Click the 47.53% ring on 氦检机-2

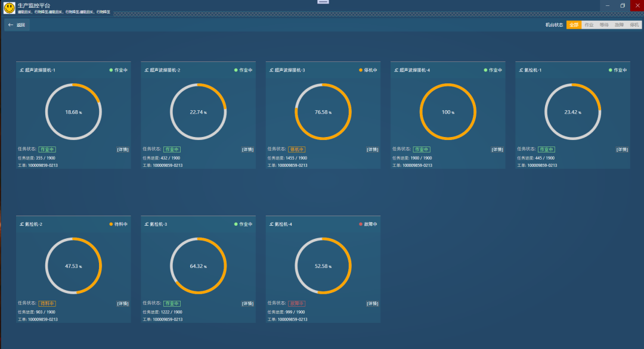coord(73,266)
